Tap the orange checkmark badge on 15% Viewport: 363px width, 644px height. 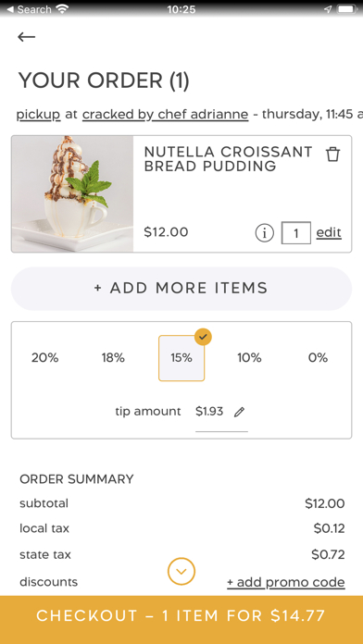pyautogui.click(x=203, y=337)
